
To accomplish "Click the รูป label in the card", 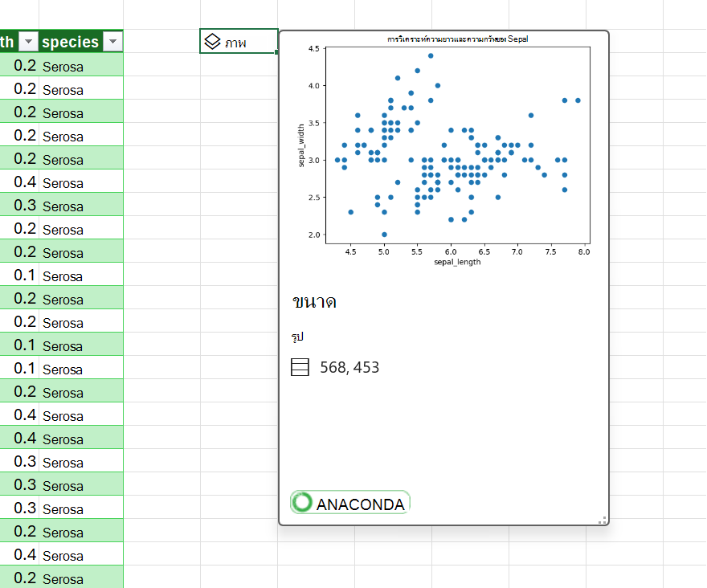I will (297, 336).
